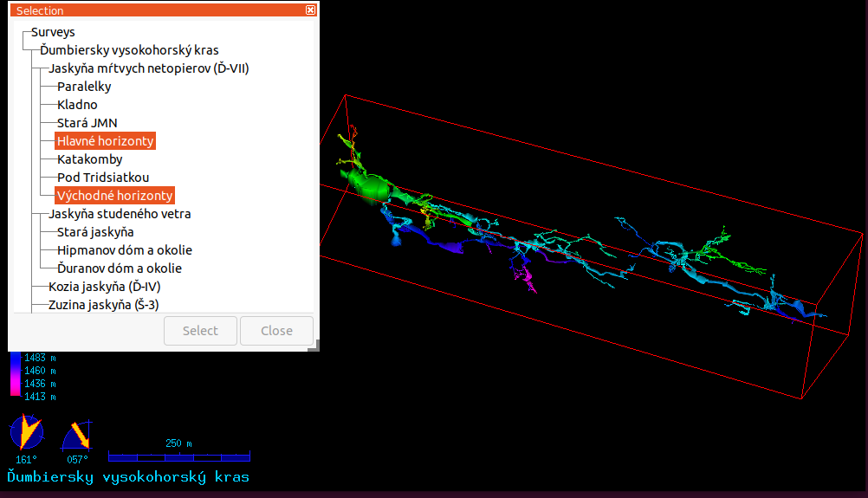
Task: Click the tilt clinometer indicator showing 057°
Action: tap(77, 436)
